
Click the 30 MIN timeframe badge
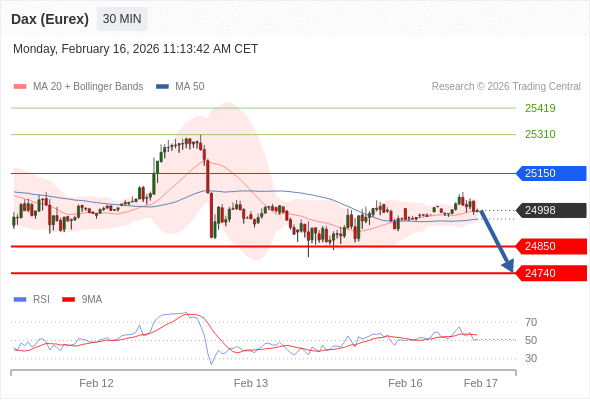click(x=122, y=19)
